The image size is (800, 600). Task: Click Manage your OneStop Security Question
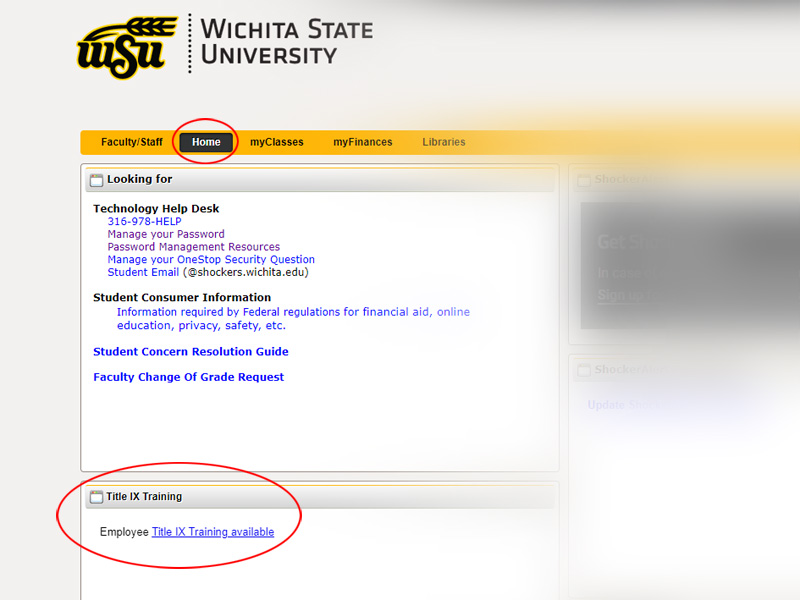[211, 260]
